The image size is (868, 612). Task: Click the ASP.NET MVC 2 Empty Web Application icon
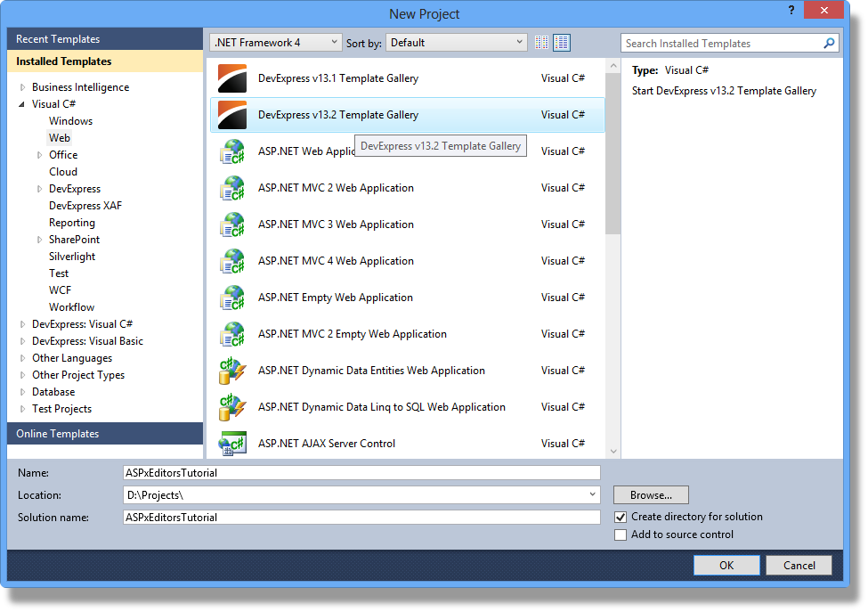pyautogui.click(x=232, y=334)
